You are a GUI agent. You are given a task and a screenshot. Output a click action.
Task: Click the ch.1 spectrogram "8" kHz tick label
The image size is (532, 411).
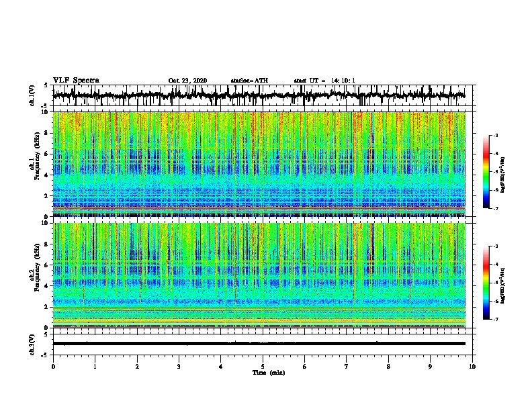click(46, 133)
